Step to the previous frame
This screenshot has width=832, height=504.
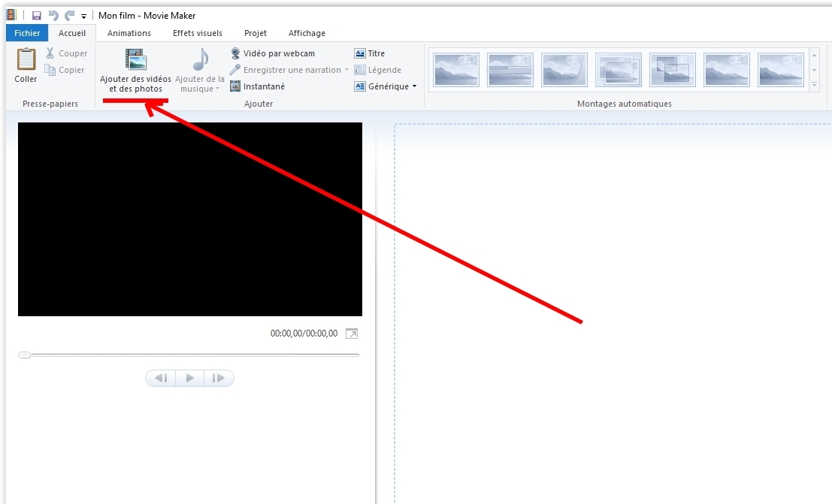pos(161,378)
